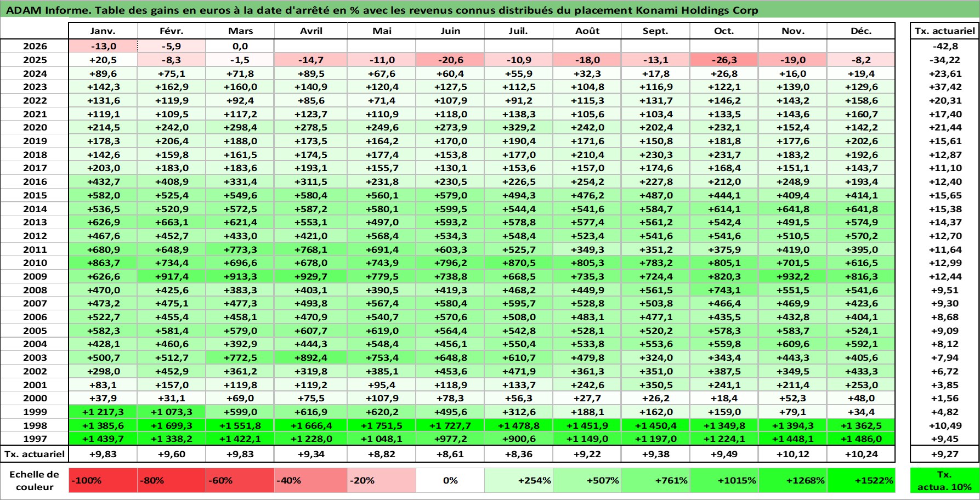
Task: Click the 'Nov.' column header
Action: 793,31
